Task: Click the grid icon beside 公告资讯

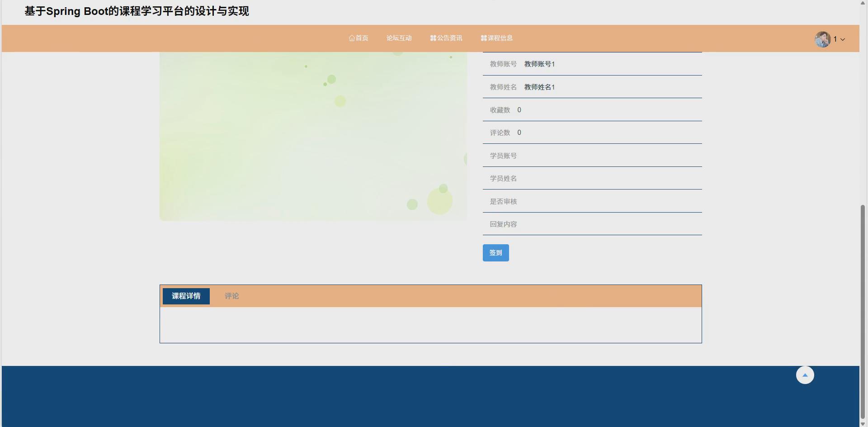Action: (x=433, y=38)
